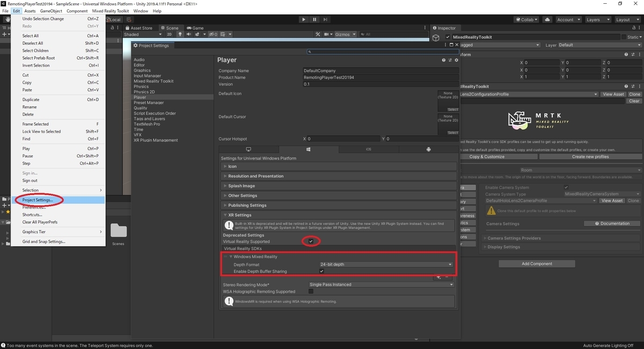Lock the Inspector panel

[x=633, y=28]
